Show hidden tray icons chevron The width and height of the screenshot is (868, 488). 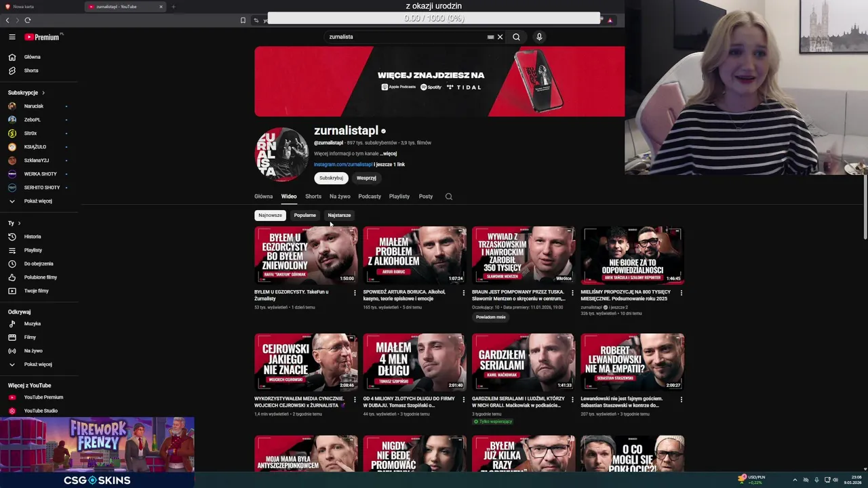click(x=795, y=480)
